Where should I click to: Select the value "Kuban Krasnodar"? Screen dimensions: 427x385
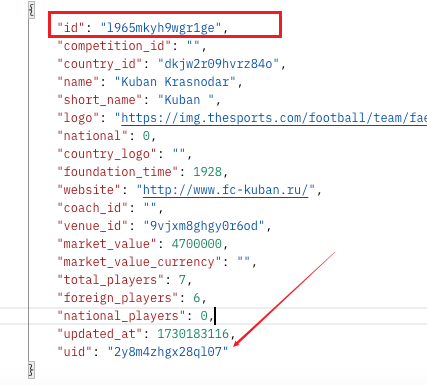[175, 82]
